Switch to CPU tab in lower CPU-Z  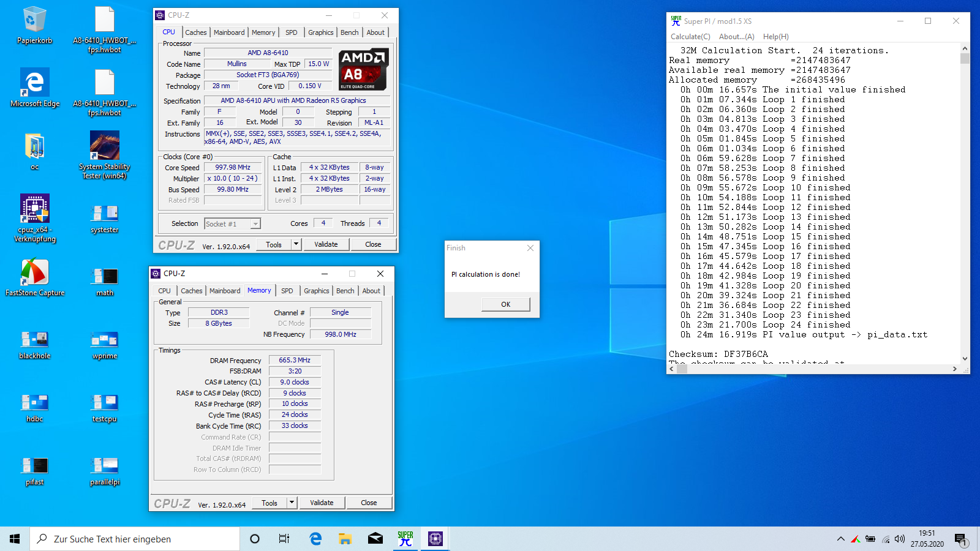(x=164, y=291)
